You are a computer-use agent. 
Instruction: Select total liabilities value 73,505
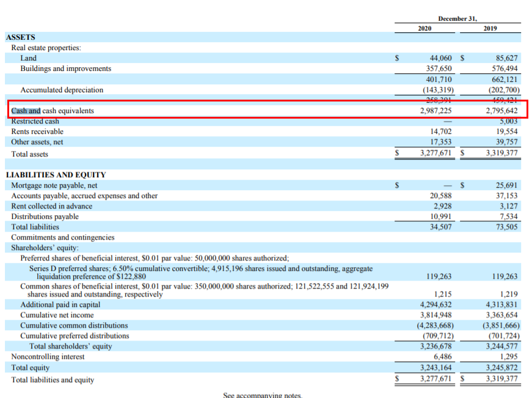(506, 227)
